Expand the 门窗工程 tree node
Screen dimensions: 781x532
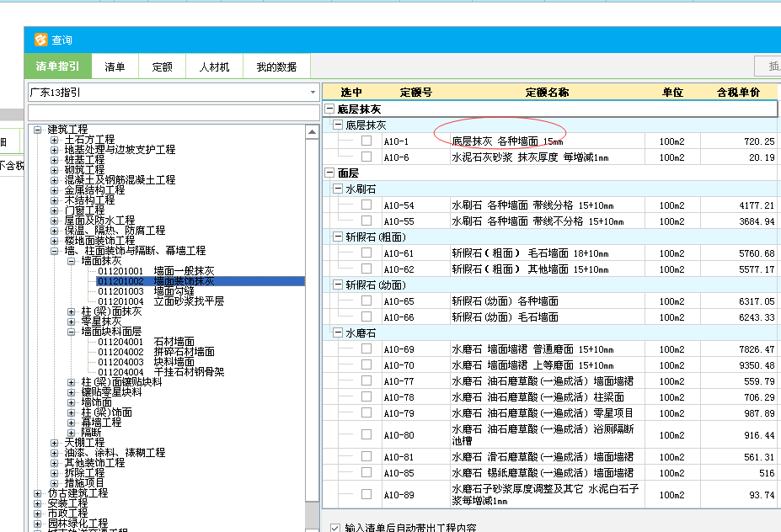(54, 210)
